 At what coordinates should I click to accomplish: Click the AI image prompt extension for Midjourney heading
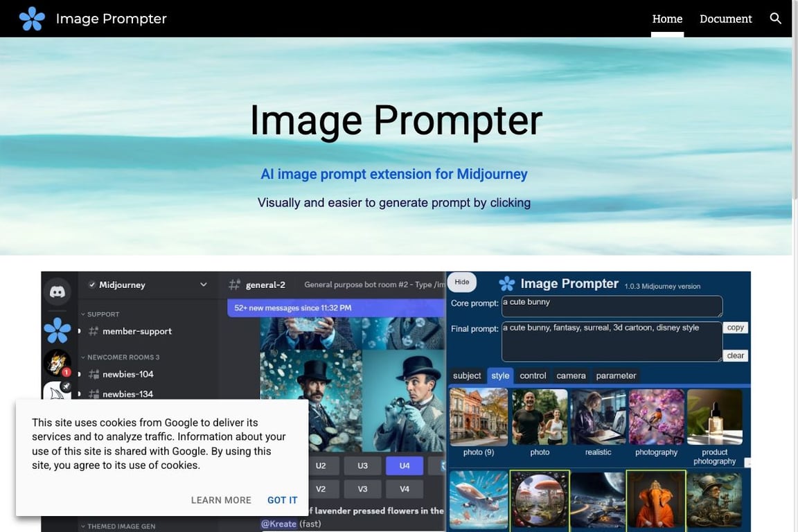pyautogui.click(x=394, y=174)
